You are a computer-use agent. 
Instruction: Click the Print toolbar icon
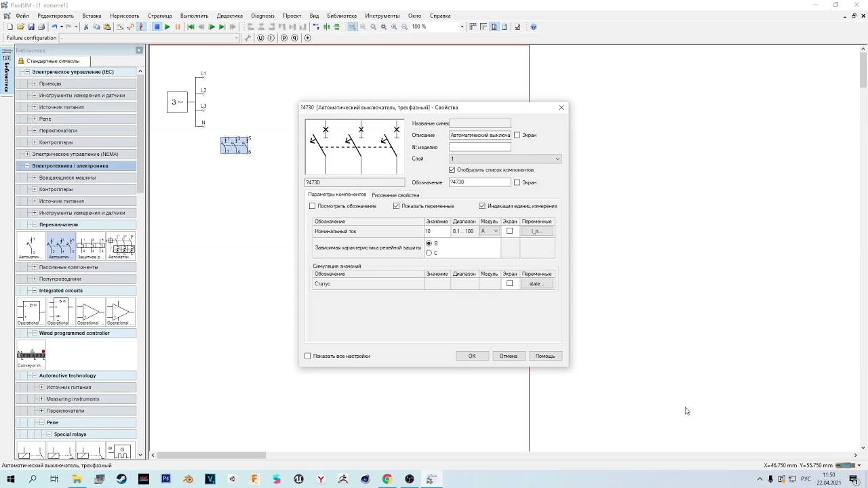(x=41, y=27)
